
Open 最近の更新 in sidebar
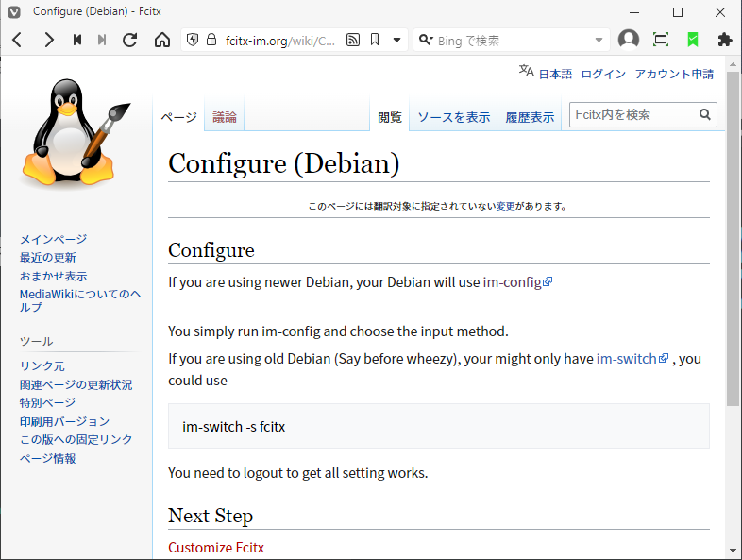coord(47,258)
